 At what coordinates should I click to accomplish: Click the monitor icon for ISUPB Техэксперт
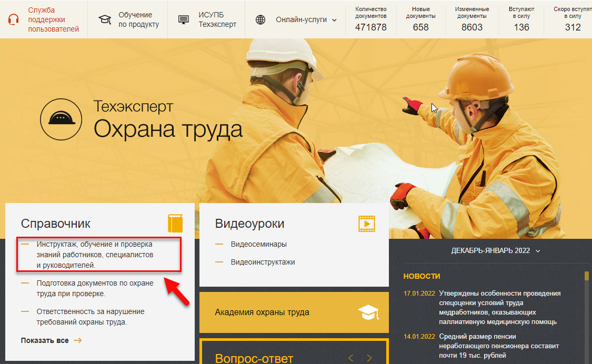[184, 19]
